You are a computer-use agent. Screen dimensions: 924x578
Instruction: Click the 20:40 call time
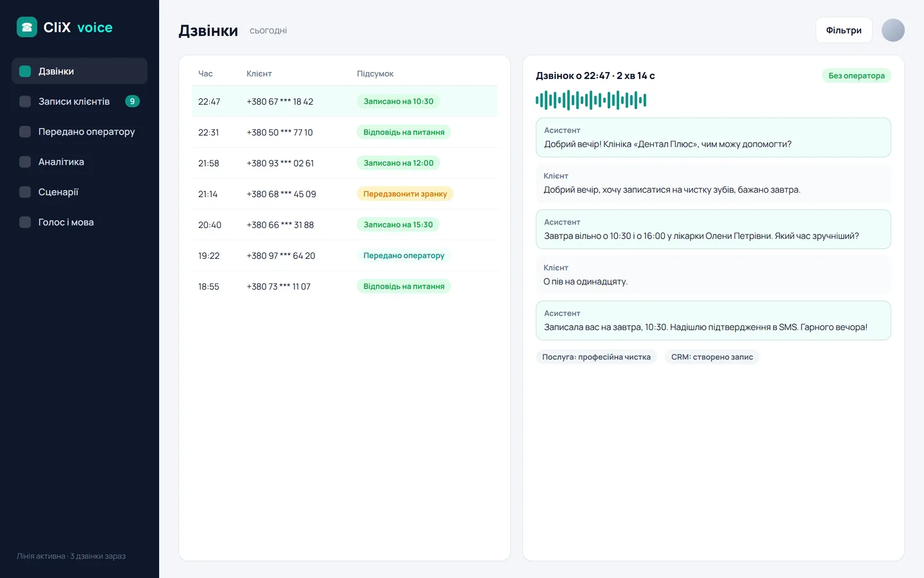tap(210, 225)
